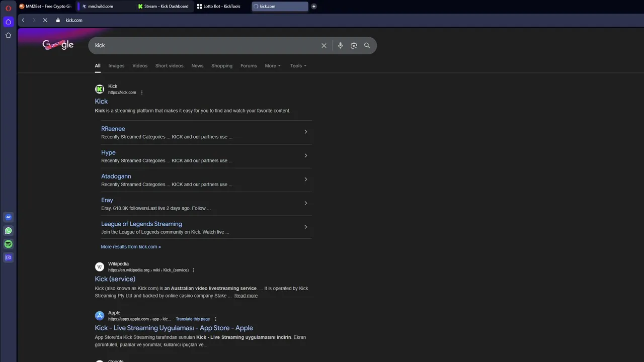Switch to the Short videos tab
Screen dimensions: 644x362
(169, 66)
